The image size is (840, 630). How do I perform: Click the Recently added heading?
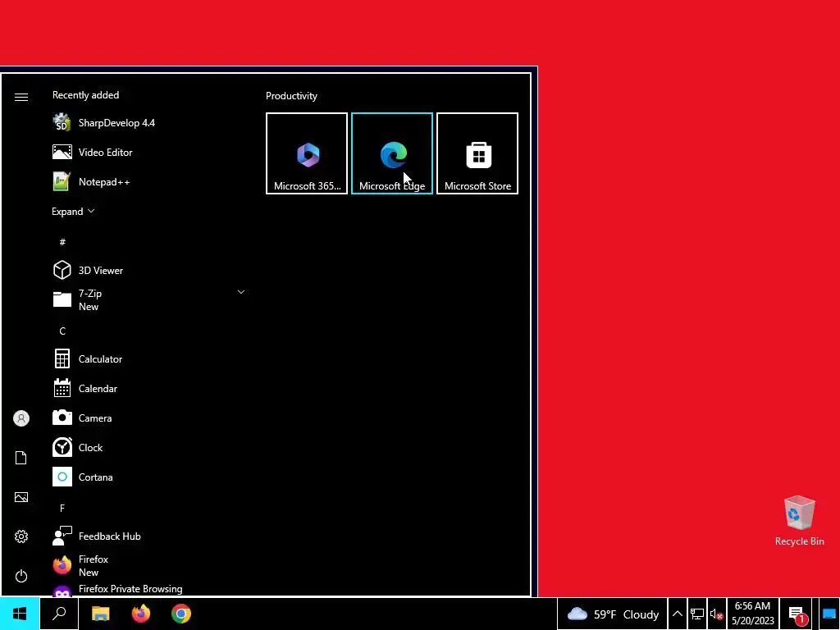coord(85,95)
